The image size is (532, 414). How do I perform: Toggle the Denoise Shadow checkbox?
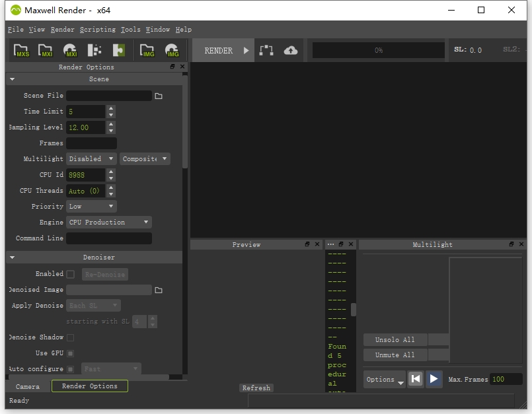click(x=71, y=337)
